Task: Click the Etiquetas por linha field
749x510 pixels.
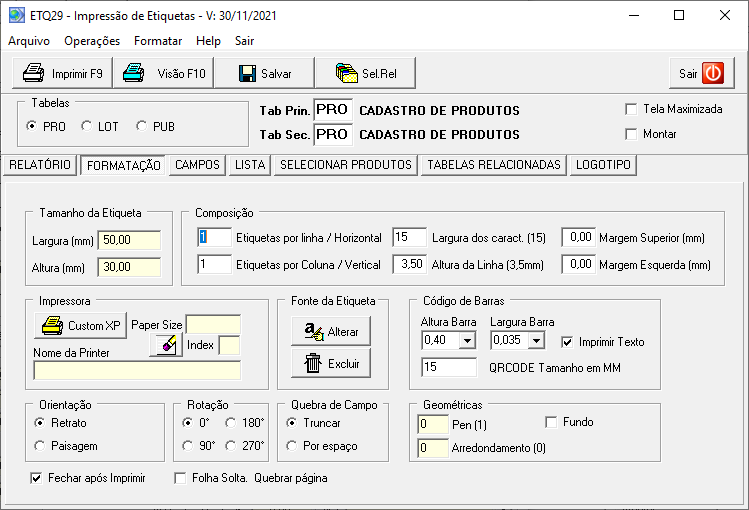Action: coord(214,237)
